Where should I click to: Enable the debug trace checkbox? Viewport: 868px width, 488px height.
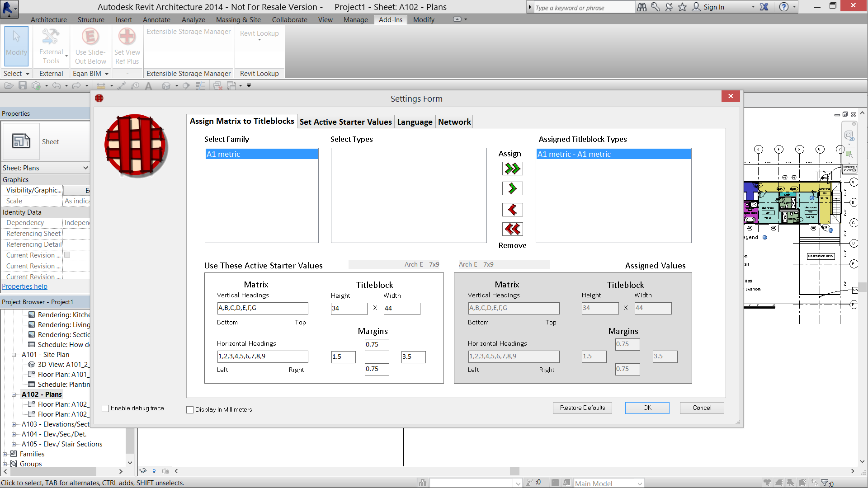pyautogui.click(x=105, y=408)
